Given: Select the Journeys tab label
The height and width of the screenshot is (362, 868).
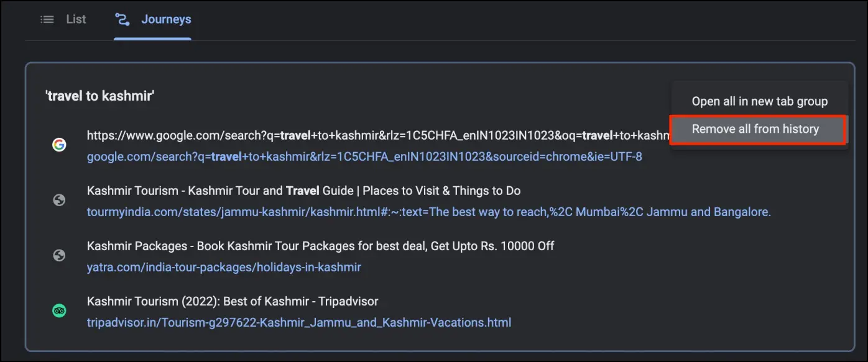Looking at the screenshot, I should pos(166,19).
